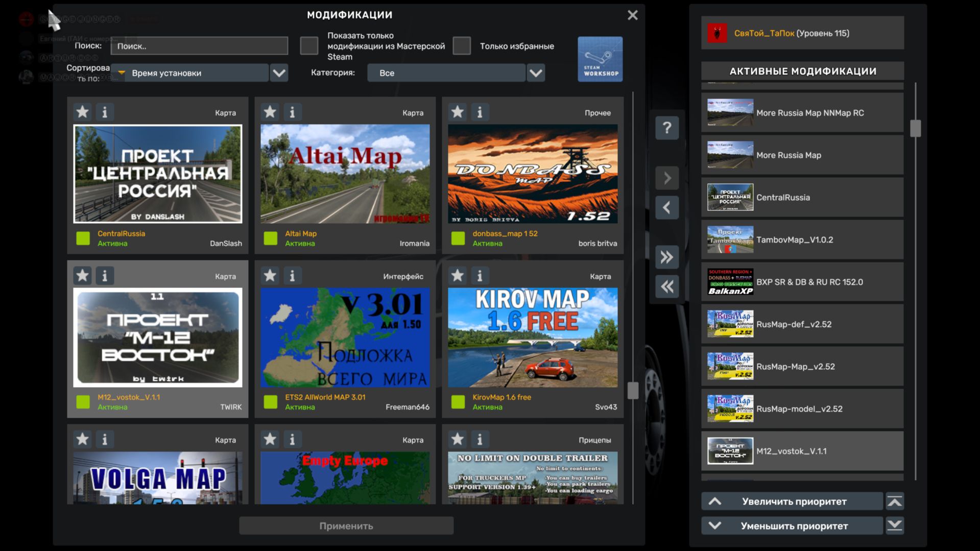Favorite the CentralRussia mod with its star
Viewport: 980px width, 551px height.
(x=82, y=112)
